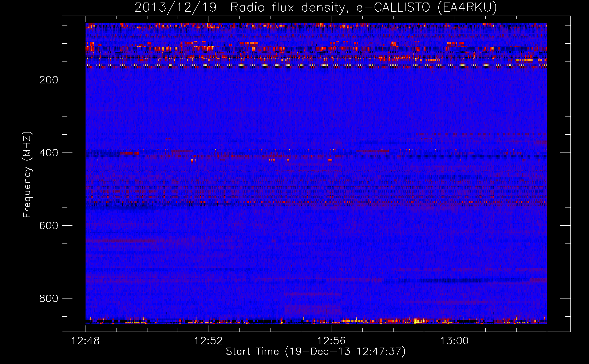
Task: Click the Frequency (MHZ) axis title
Action: point(27,174)
